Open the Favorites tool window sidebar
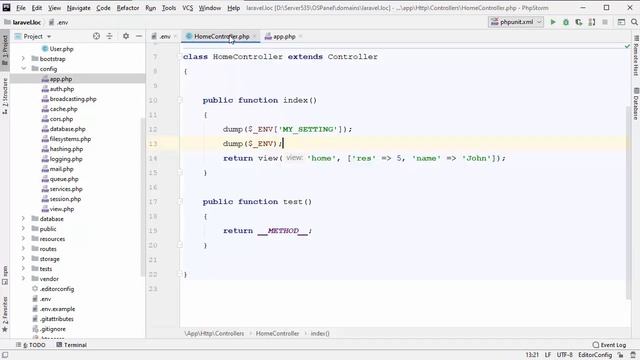The image size is (640, 360). [5, 314]
